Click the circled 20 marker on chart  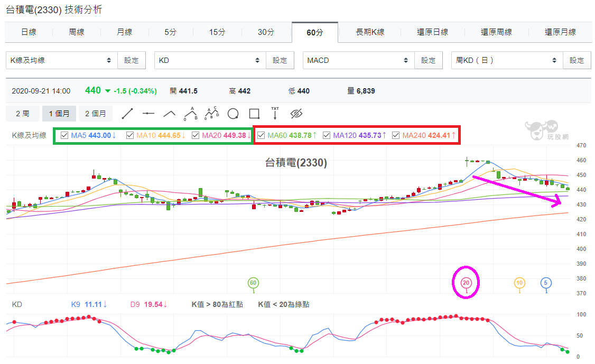466,283
